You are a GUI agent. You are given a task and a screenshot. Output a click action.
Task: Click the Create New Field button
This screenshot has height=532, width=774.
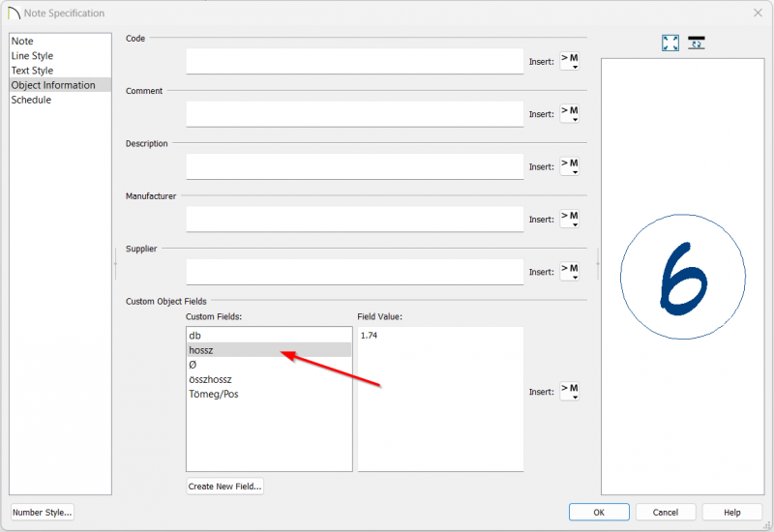(224, 487)
